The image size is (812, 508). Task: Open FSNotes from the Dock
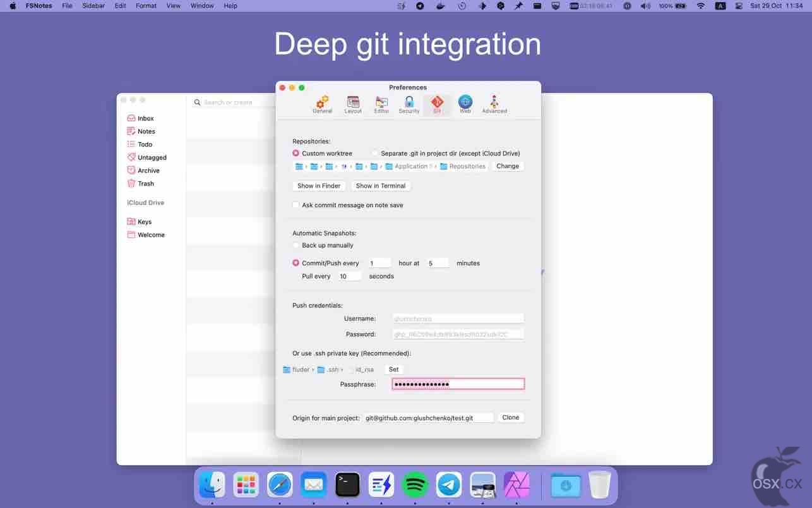point(381,485)
